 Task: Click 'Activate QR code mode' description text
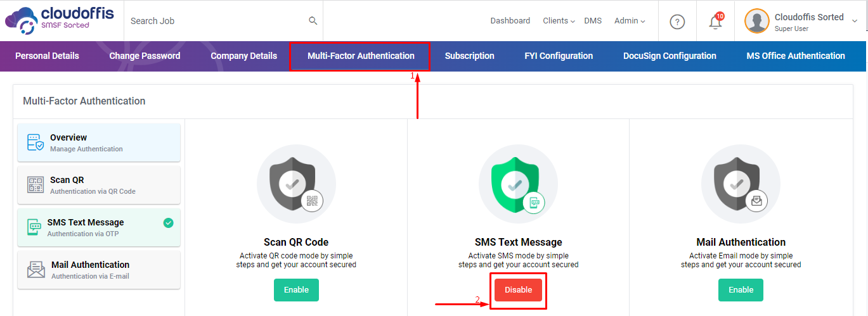coord(296,260)
